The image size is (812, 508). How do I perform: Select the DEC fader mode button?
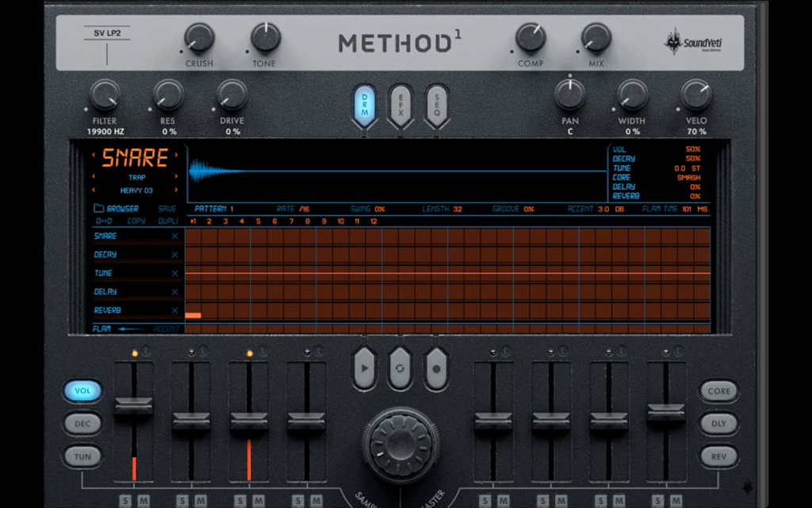coord(82,424)
